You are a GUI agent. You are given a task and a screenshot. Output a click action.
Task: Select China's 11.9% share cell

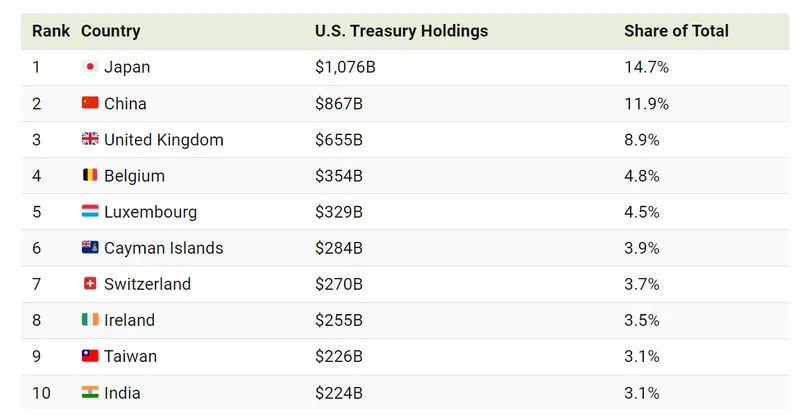coord(646,103)
